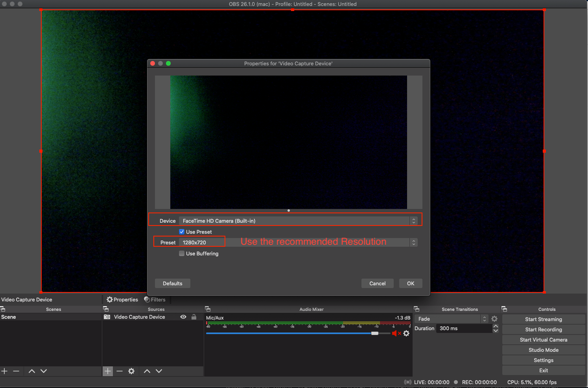This screenshot has width=588, height=388.
Task: Click Properties in the source toolbar
Action: [122, 299]
